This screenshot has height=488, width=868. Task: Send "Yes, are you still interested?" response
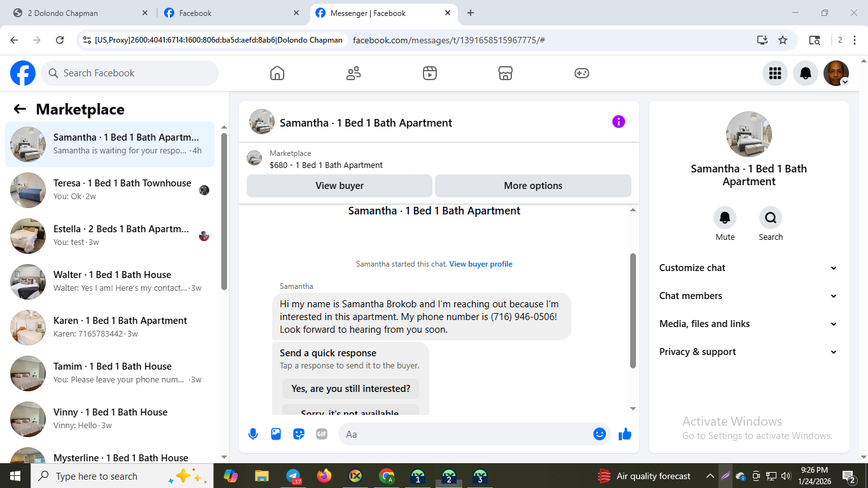[350, 389]
